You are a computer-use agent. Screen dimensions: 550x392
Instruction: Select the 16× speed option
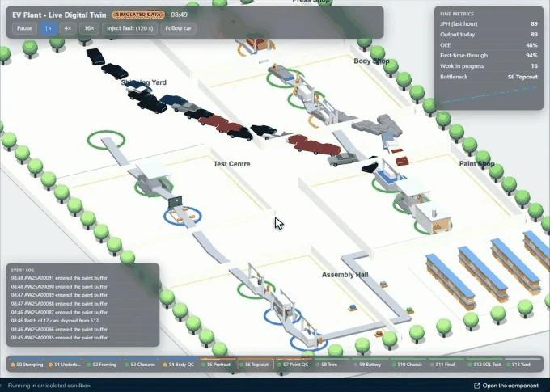pos(89,28)
